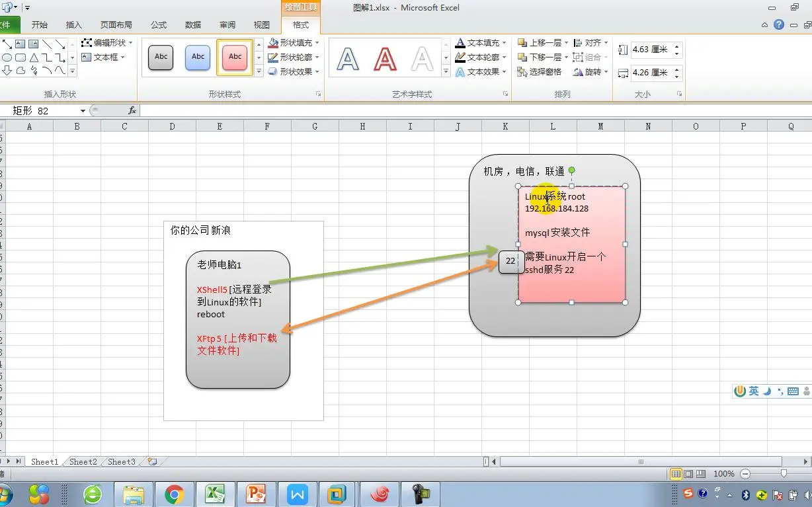Image resolution: width=812 pixels, height=507 pixels.
Task: Open Text Effects (文本效果) dropdown
Action: 481,71
